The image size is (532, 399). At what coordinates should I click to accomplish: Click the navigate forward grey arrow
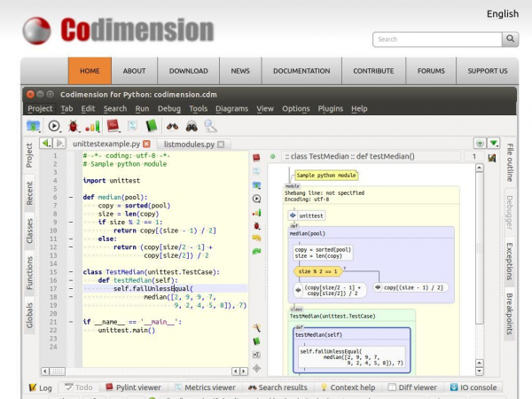point(59,143)
